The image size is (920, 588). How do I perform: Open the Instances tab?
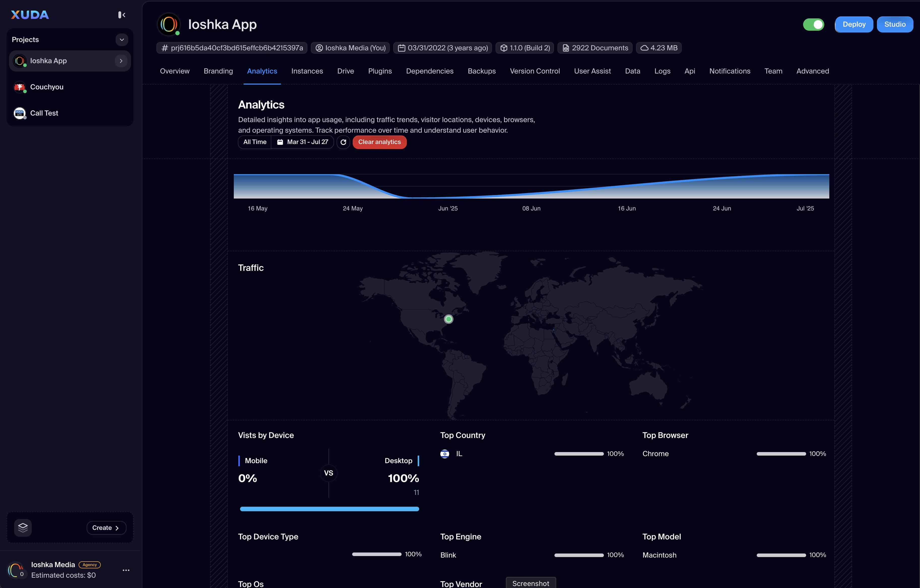[307, 71]
